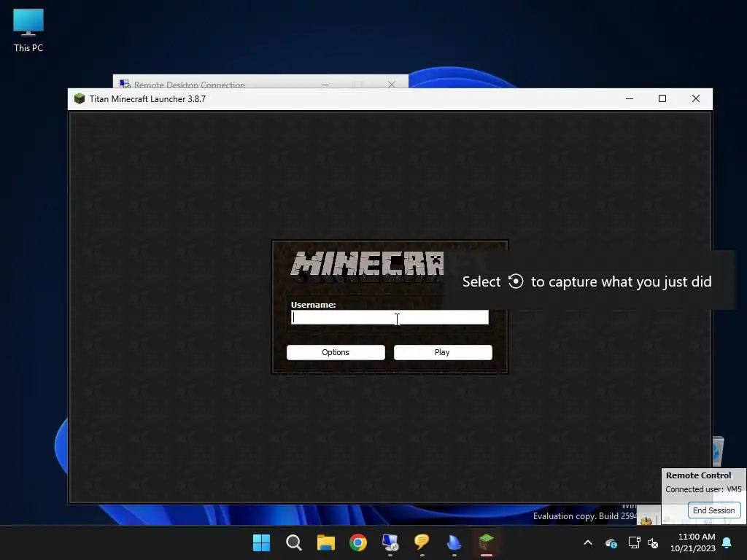This screenshot has width=747, height=560.
Task: Open the network status tray icon
Action: tap(634, 542)
